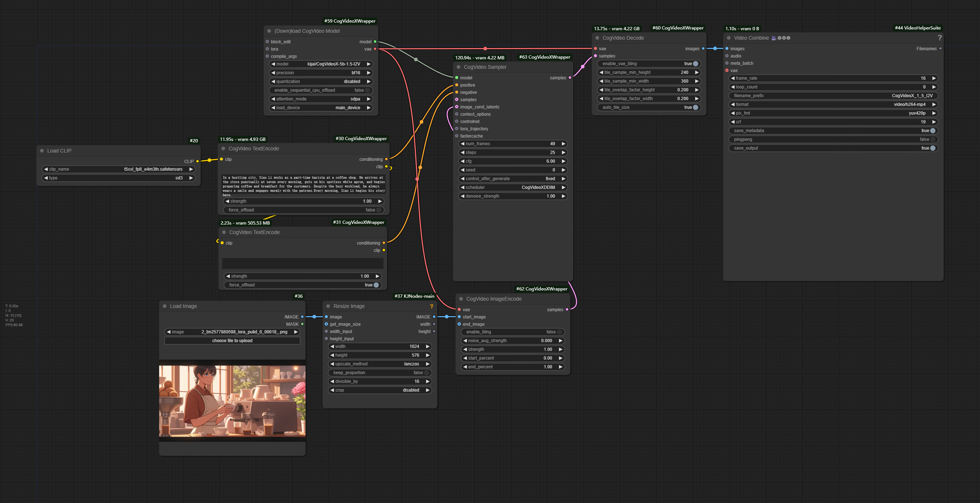
Task: Collapse the Load Image node via its header circle
Action: (x=164, y=306)
